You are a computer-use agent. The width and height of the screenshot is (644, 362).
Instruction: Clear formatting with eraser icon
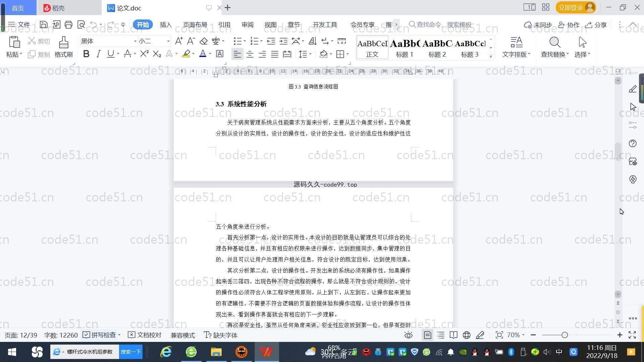tap(204, 41)
